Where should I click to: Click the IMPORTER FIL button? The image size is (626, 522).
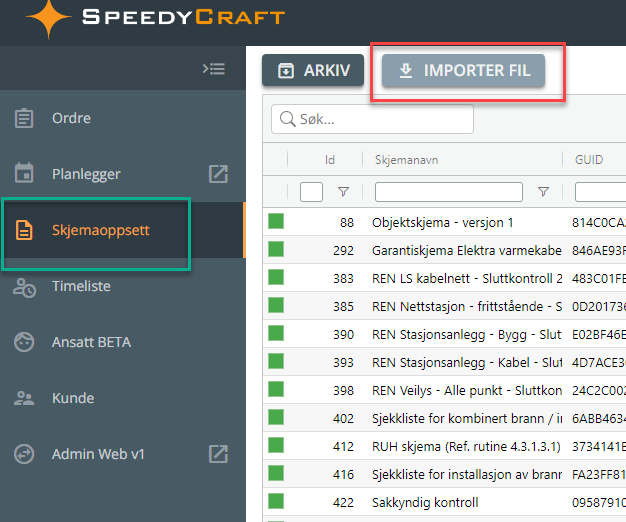coord(463,70)
